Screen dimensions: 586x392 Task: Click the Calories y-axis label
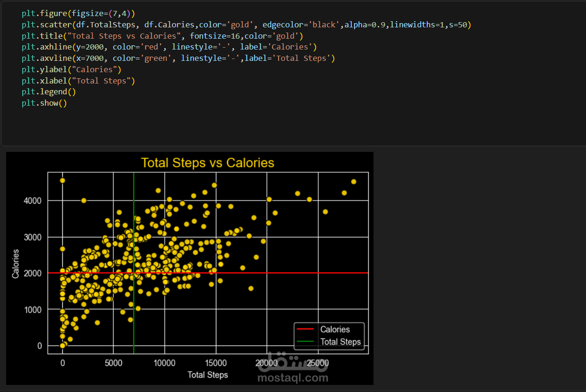pyautogui.click(x=16, y=262)
